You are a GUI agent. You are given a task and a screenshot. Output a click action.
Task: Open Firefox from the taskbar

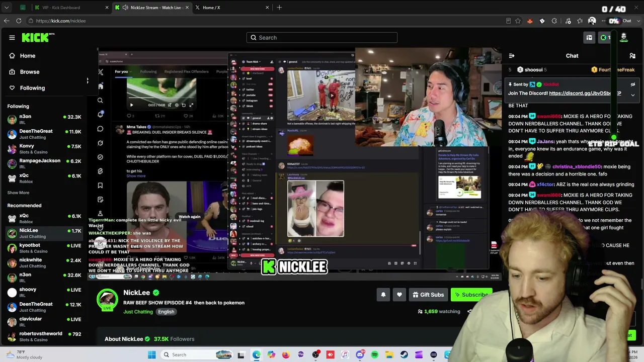click(x=286, y=355)
